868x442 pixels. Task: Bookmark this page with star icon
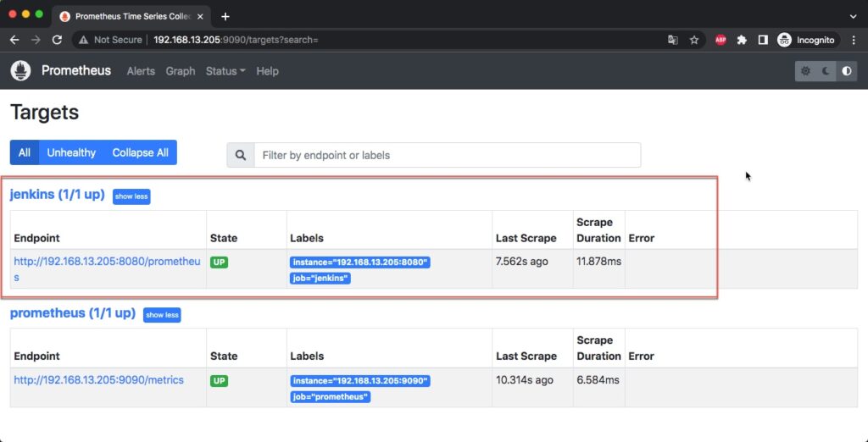click(x=694, y=40)
